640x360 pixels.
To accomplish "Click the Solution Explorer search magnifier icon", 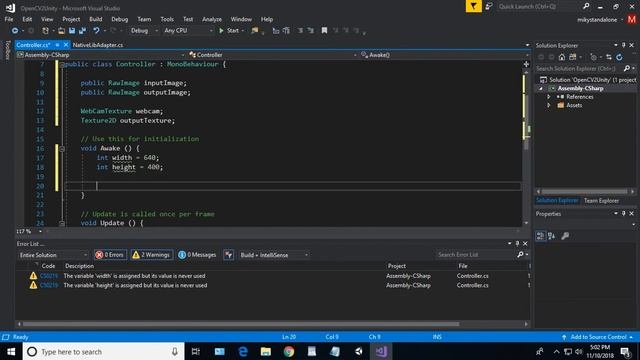I will [627, 69].
